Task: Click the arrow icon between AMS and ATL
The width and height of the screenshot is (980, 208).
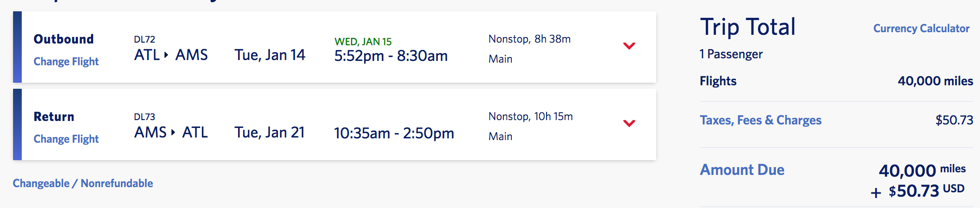Action: point(173,132)
